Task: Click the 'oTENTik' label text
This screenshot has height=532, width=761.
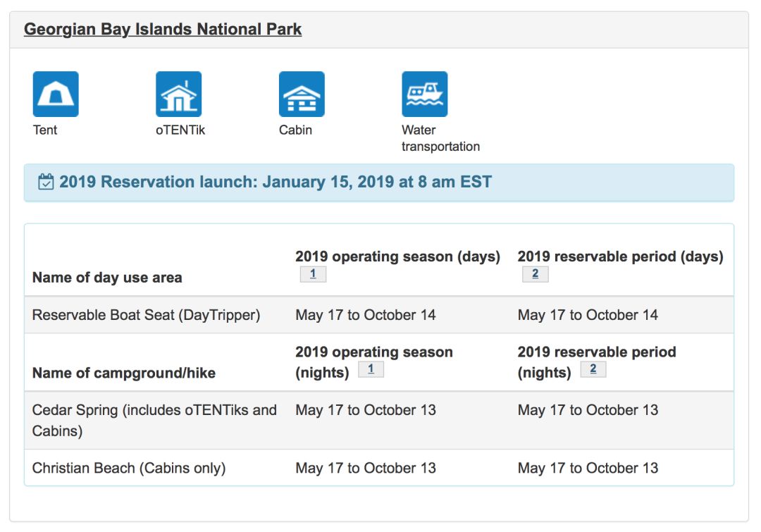Action: (x=180, y=130)
